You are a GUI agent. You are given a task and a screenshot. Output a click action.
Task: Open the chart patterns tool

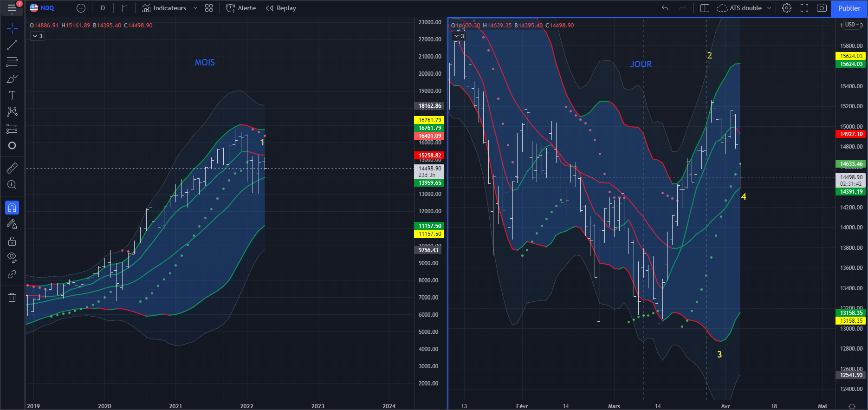12,112
